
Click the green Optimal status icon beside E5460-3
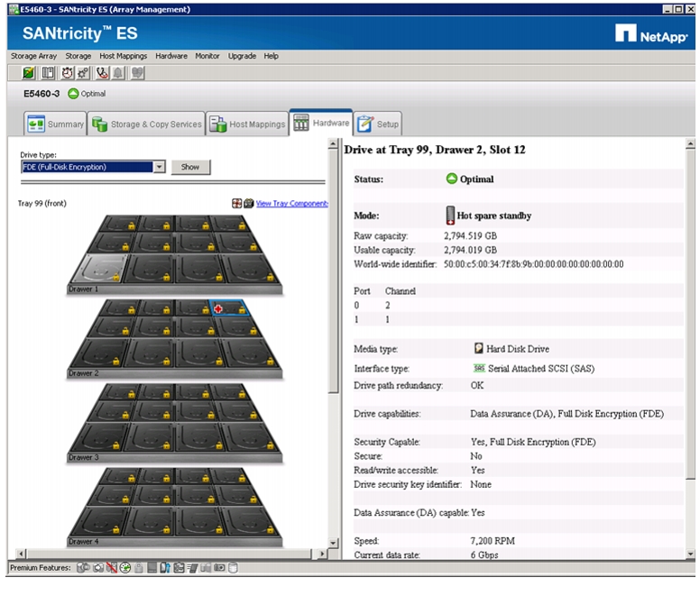(x=73, y=94)
